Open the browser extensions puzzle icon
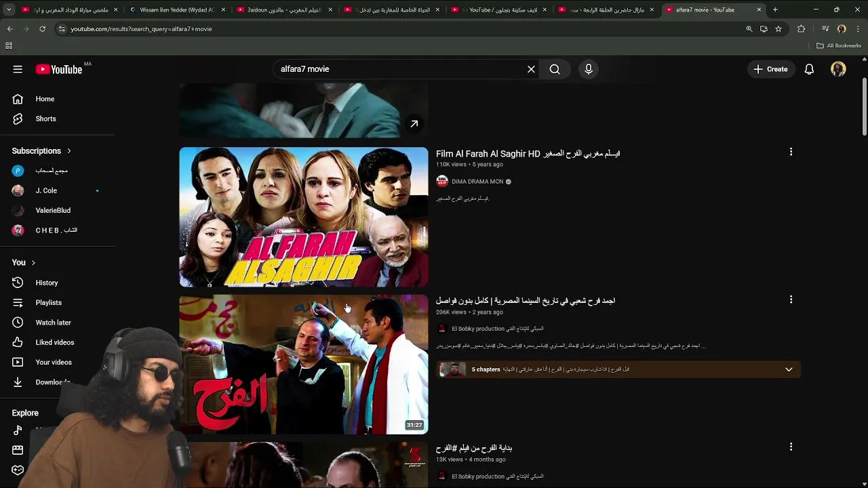Viewport: 868px width, 488px height. pos(802,29)
